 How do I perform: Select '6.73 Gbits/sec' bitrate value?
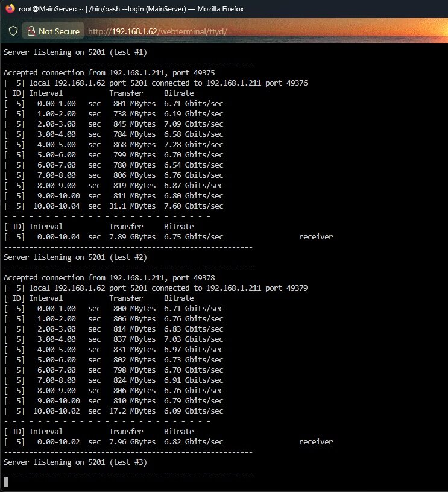(194, 360)
